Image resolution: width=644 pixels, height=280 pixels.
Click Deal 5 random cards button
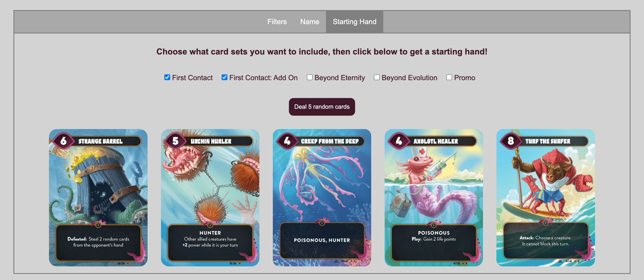(322, 107)
